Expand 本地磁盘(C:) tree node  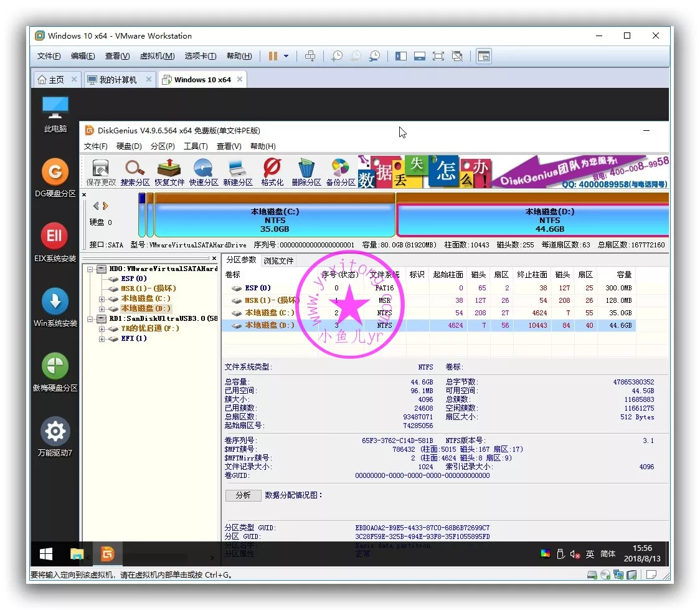click(102, 299)
